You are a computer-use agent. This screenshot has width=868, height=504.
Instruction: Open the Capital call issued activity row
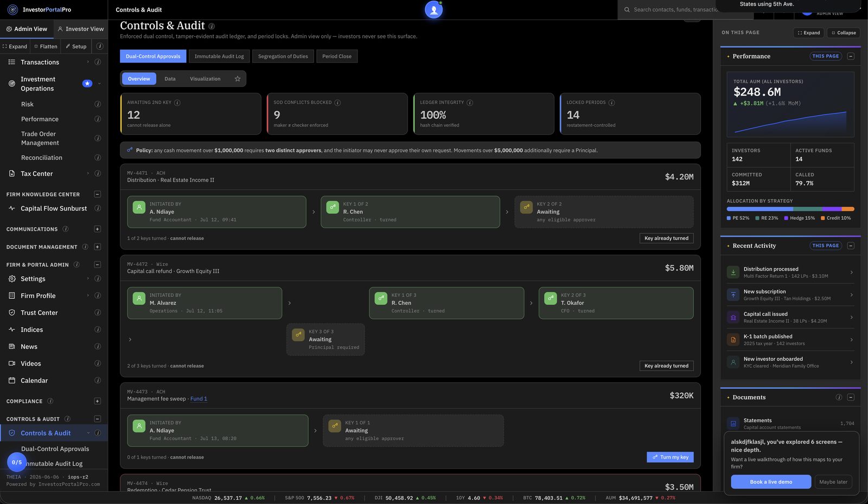[790, 317]
